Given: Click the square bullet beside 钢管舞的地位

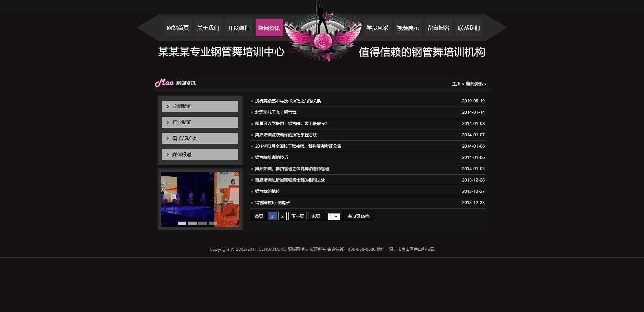Looking at the screenshot, I should tap(252, 191).
